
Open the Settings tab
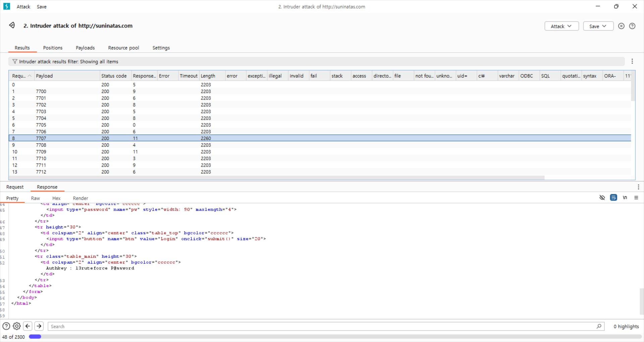pos(161,48)
